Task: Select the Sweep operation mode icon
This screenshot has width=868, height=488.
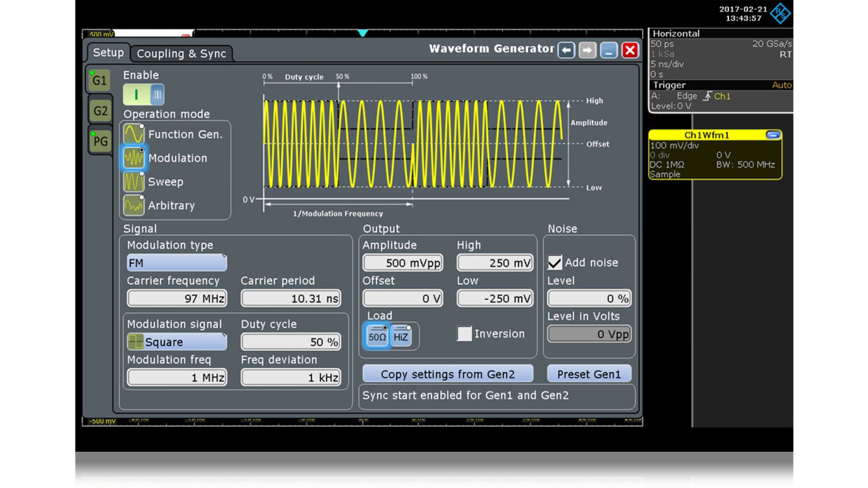Action: point(134,181)
